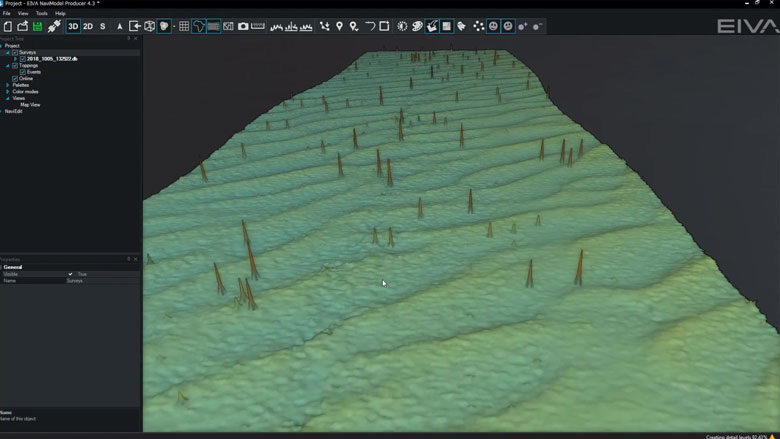Click the north arrow icon
The height and width of the screenshot is (439, 780).
pos(120,26)
